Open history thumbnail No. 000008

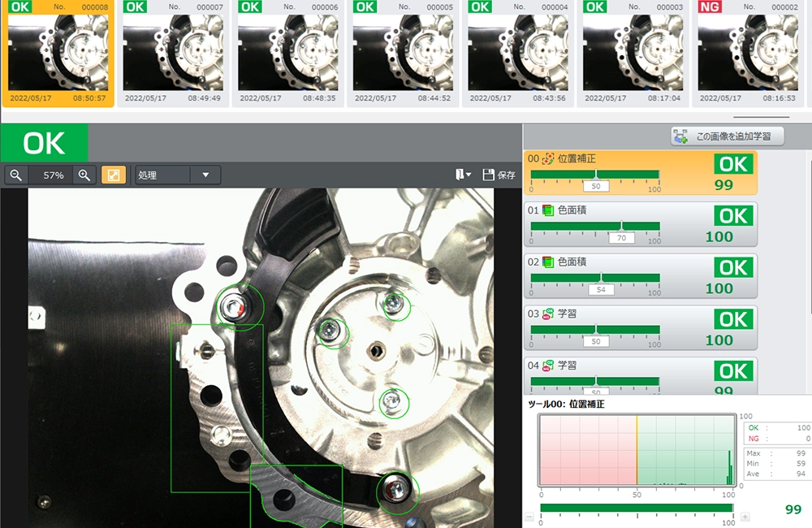[58, 53]
